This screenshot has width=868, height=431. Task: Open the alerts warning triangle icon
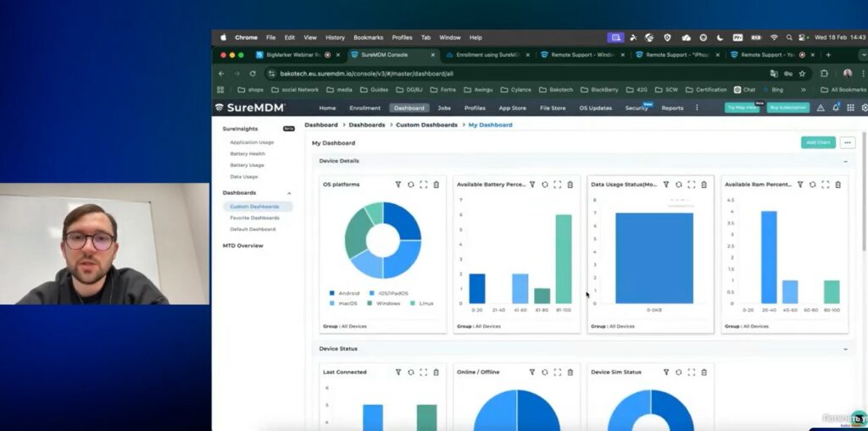point(820,108)
